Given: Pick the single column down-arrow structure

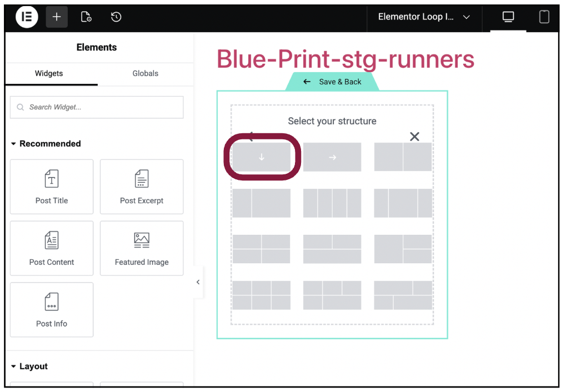Looking at the screenshot, I should click(x=262, y=157).
